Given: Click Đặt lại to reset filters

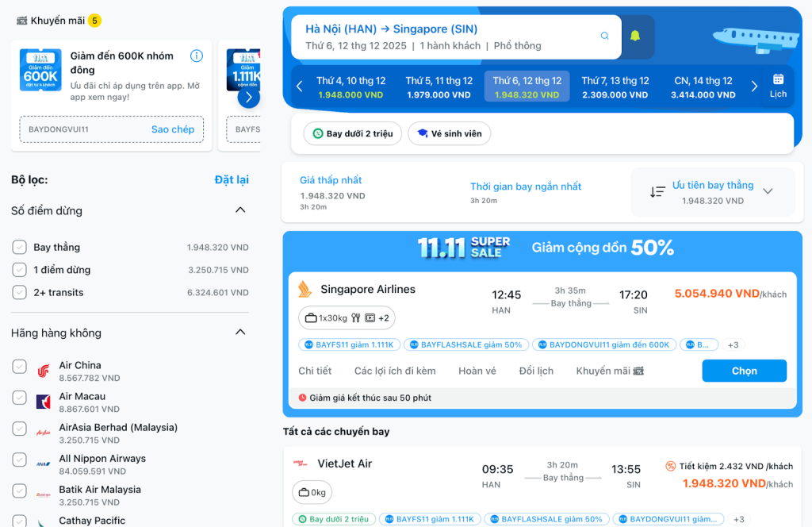Looking at the screenshot, I should coord(232,180).
